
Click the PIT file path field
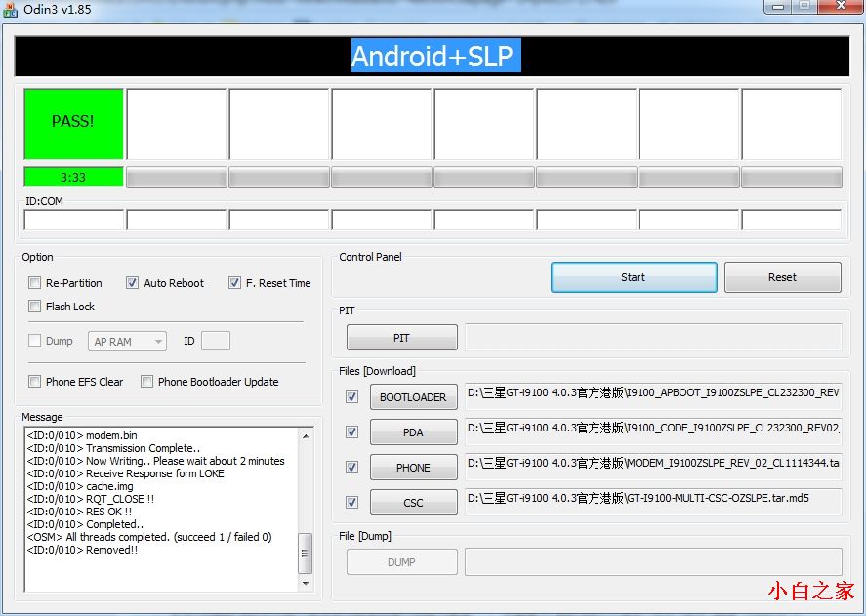click(x=653, y=338)
